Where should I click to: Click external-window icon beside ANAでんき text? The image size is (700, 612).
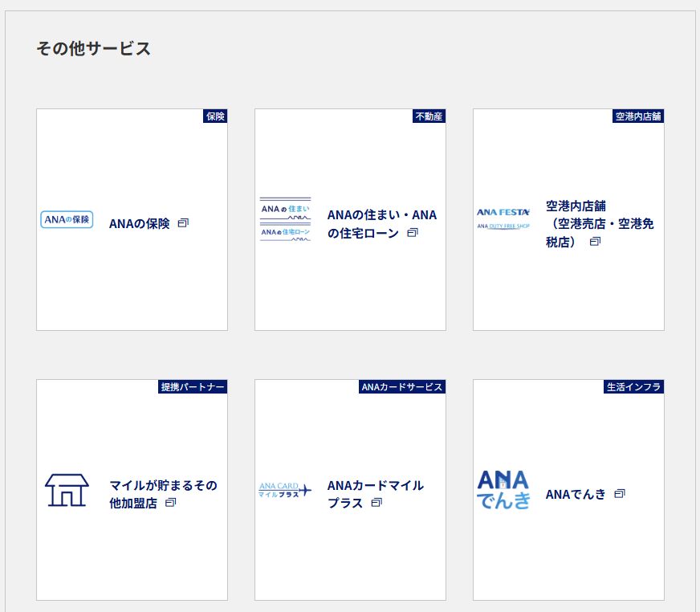(619, 494)
